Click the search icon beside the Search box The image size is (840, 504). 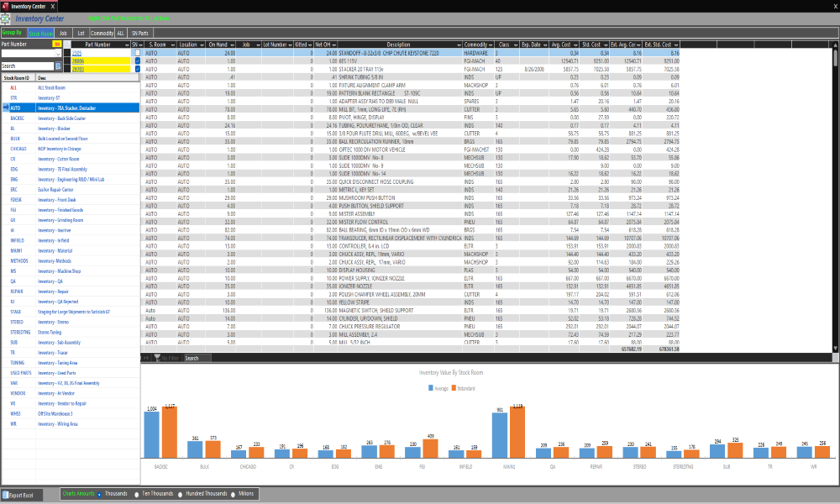pos(58,66)
